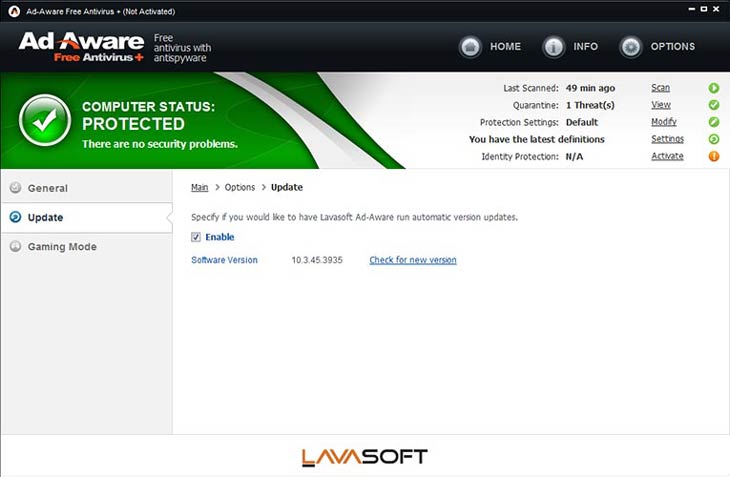730x477 pixels.
Task: Click the Enable checkbox label text
Action: pyautogui.click(x=220, y=237)
